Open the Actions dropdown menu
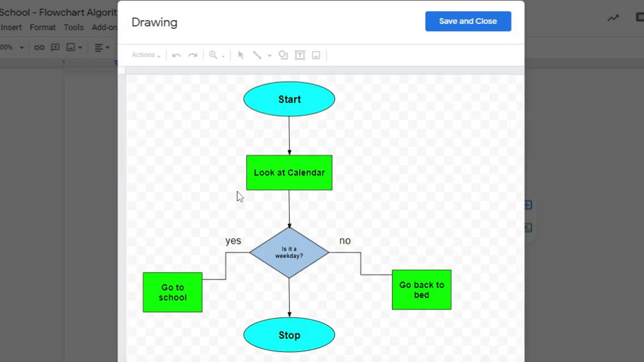The image size is (644, 362). click(x=145, y=55)
